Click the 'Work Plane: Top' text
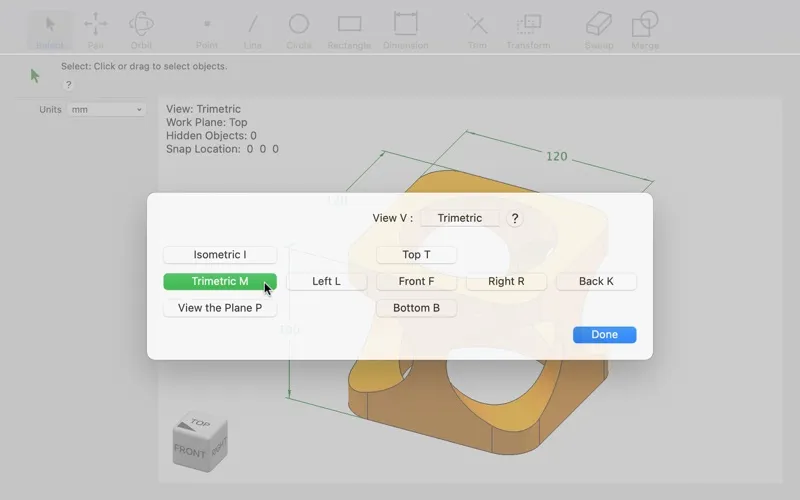 [207, 122]
